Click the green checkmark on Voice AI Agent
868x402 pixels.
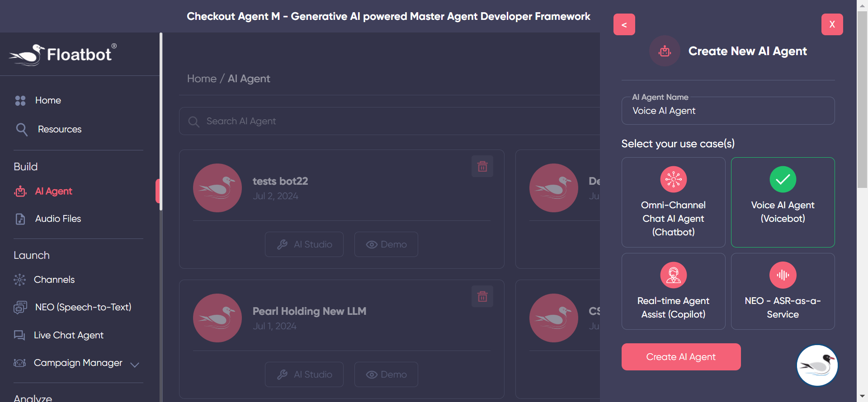(783, 179)
